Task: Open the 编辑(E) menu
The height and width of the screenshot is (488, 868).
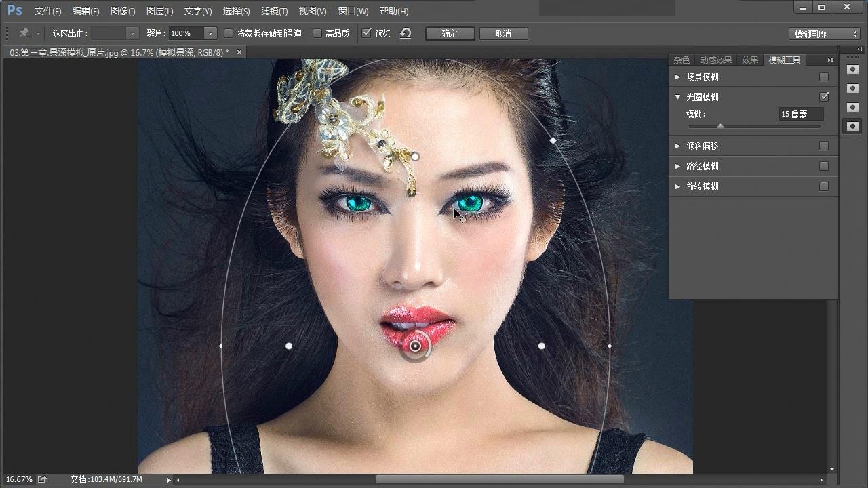Action: click(85, 12)
